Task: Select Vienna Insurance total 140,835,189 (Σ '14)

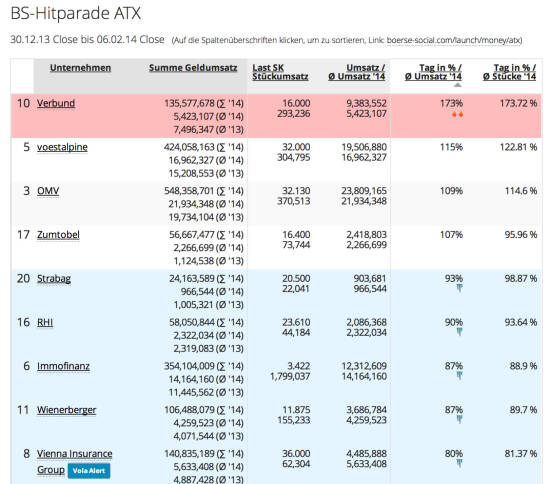Action: (x=203, y=454)
